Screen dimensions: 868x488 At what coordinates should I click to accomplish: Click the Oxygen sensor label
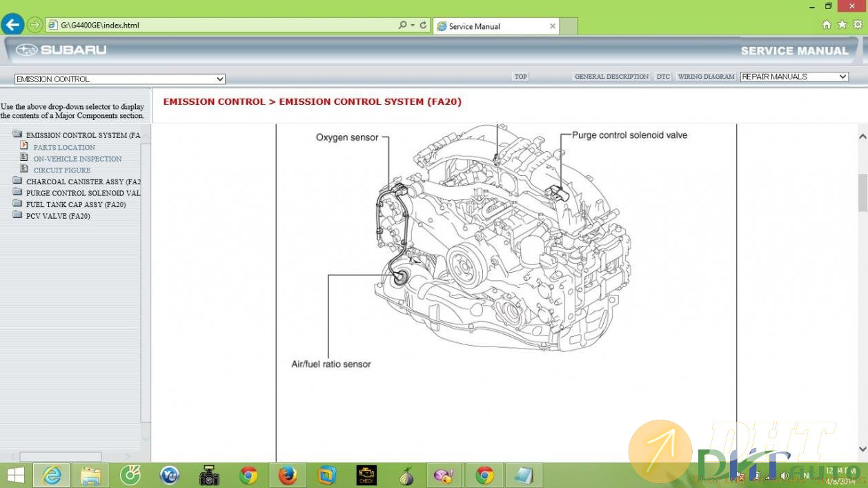pos(347,137)
